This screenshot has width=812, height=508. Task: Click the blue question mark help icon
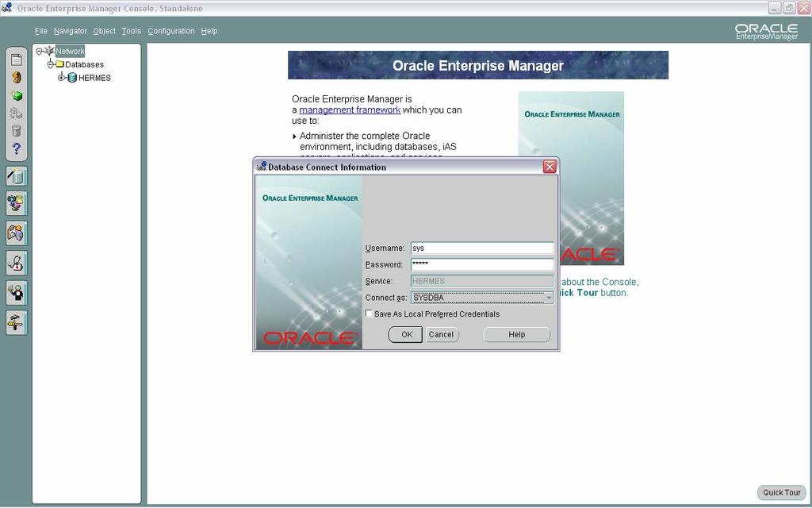click(17, 148)
